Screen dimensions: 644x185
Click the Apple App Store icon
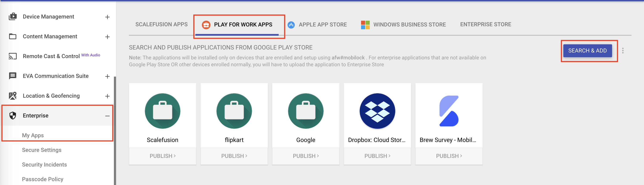(291, 25)
